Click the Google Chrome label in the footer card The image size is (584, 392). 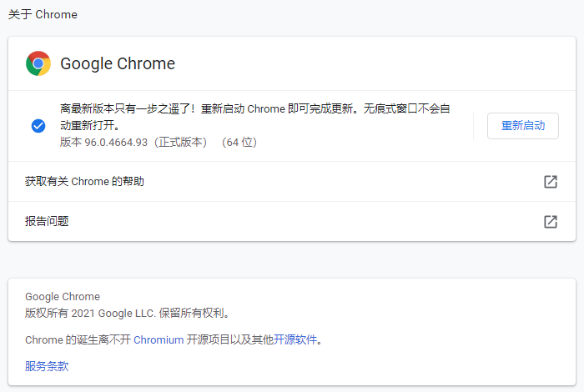[x=63, y=296]
